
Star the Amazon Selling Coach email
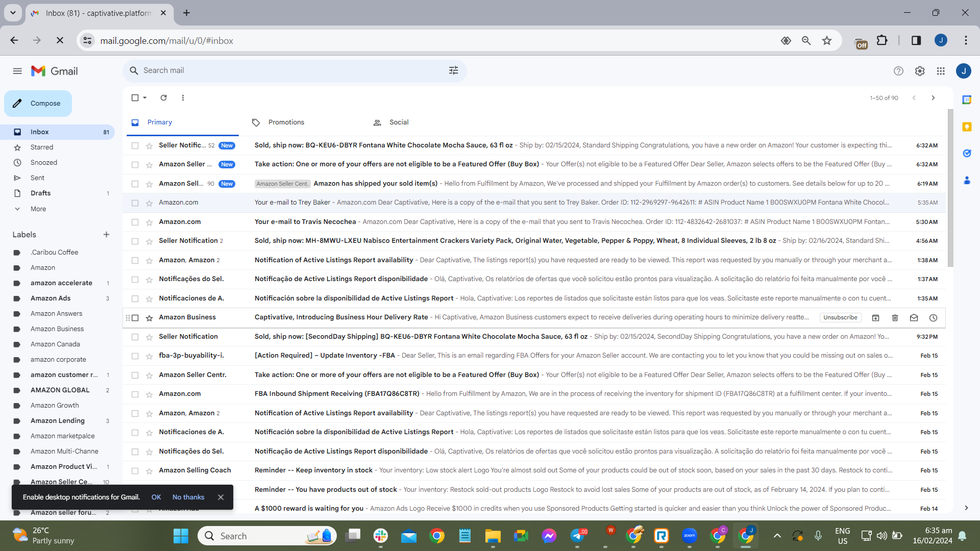[x=149, y=470]
